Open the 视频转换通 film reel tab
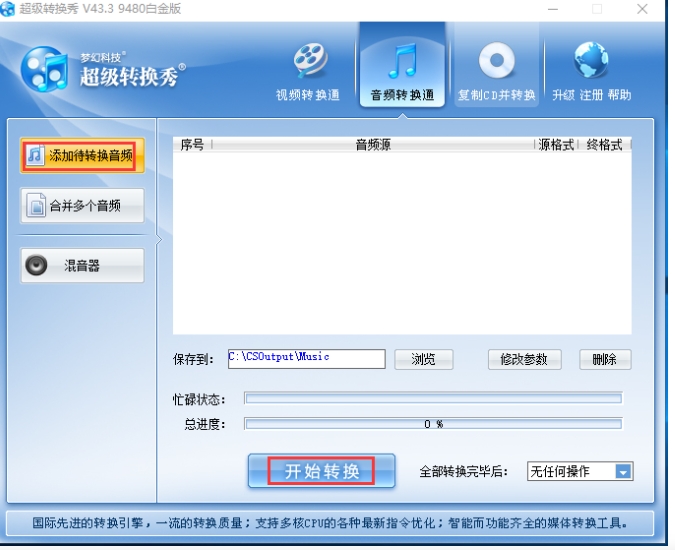Image resolution: width=675 pixels, height=550 pixels. tap(308, 72)
